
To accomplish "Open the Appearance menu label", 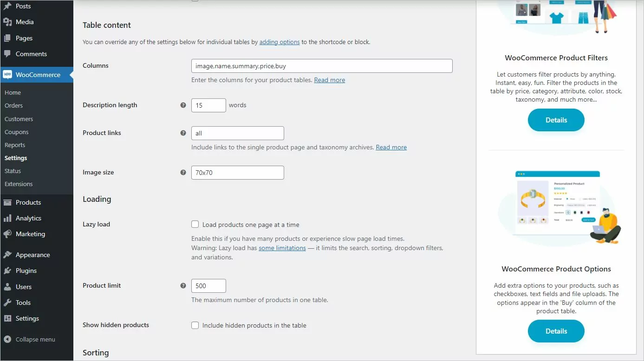I will click(x=33, y=255).
